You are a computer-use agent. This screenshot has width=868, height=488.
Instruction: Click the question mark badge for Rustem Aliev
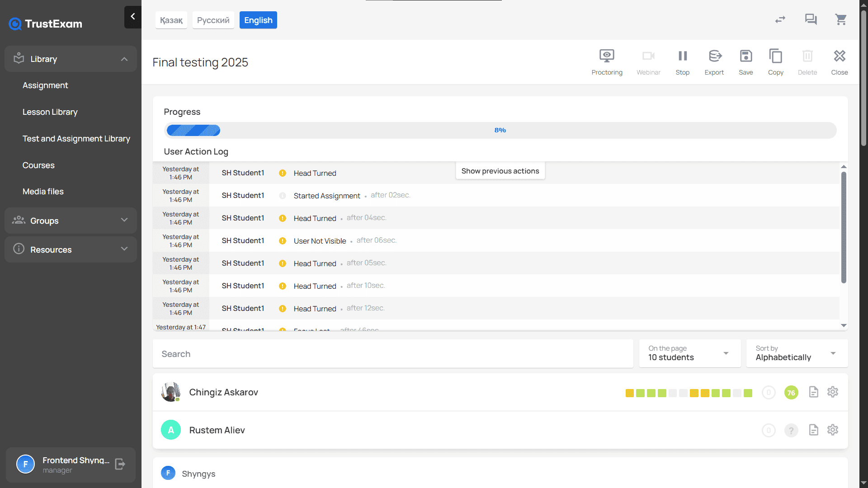[x=791, y=431]
